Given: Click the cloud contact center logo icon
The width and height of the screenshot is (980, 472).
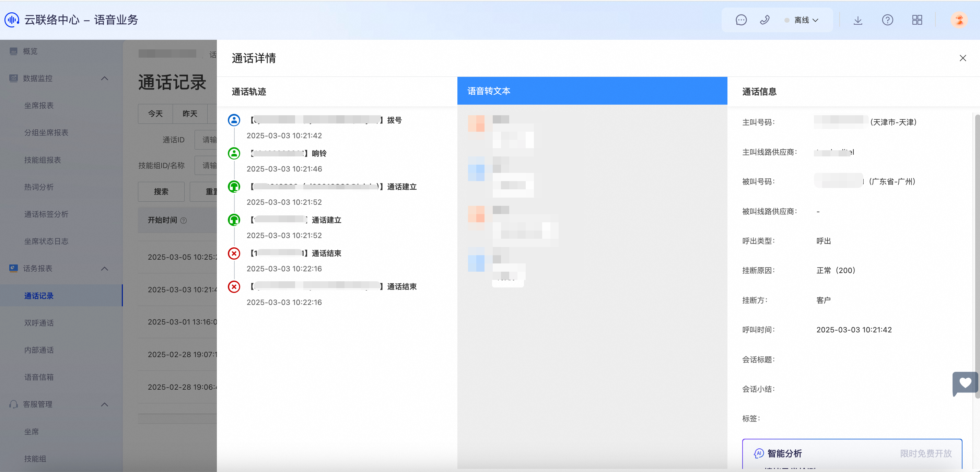Looking at the screenshot, I should point(12,20).
